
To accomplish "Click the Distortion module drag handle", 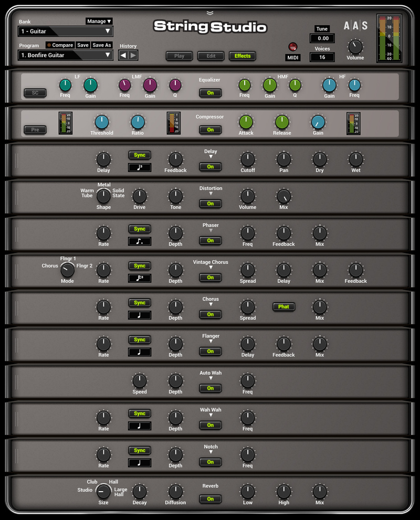I will click(17, 197).
